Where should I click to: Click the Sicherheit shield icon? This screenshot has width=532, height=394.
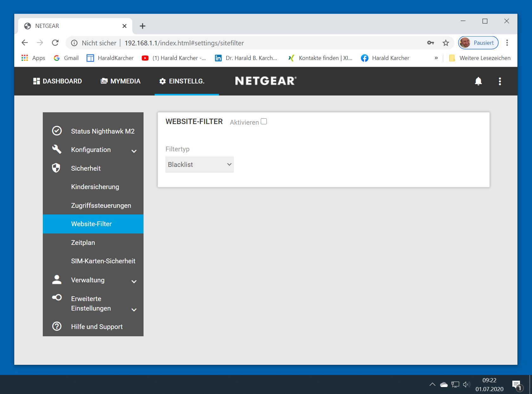(x=56, y=168)
